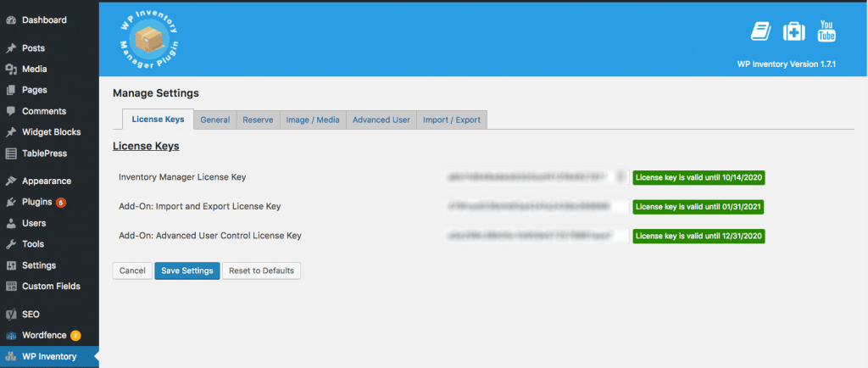Click the Advanced User Control License Key field

[x=536, y=236]
